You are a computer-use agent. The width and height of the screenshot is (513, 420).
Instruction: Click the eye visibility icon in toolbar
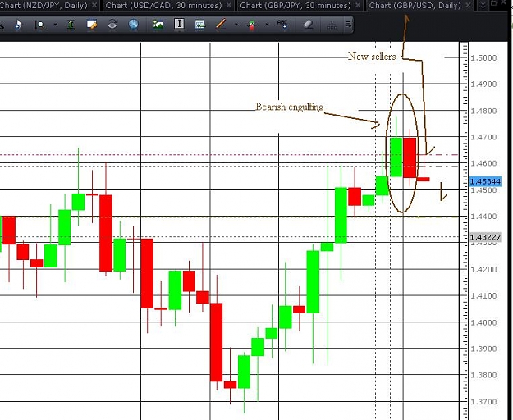[112, 25]
